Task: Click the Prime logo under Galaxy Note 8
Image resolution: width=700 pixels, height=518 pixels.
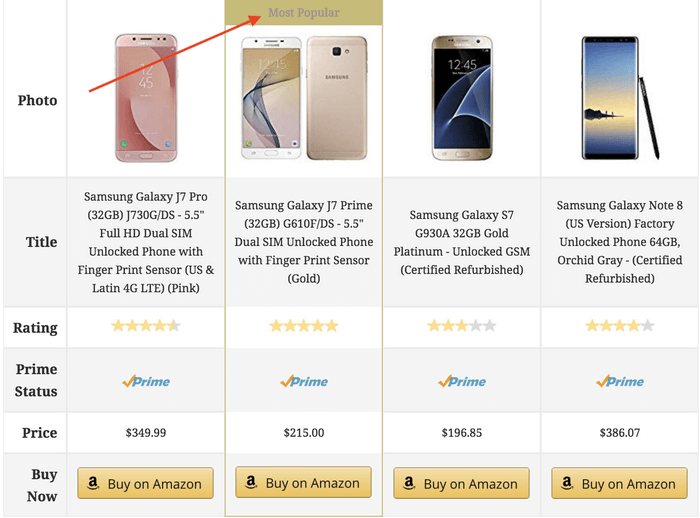Action: 620,381
